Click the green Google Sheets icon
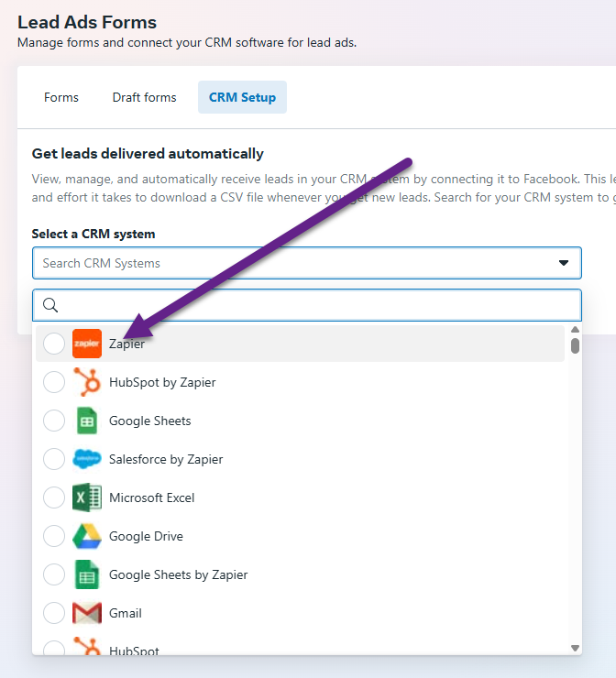 (x=87, y=421)
